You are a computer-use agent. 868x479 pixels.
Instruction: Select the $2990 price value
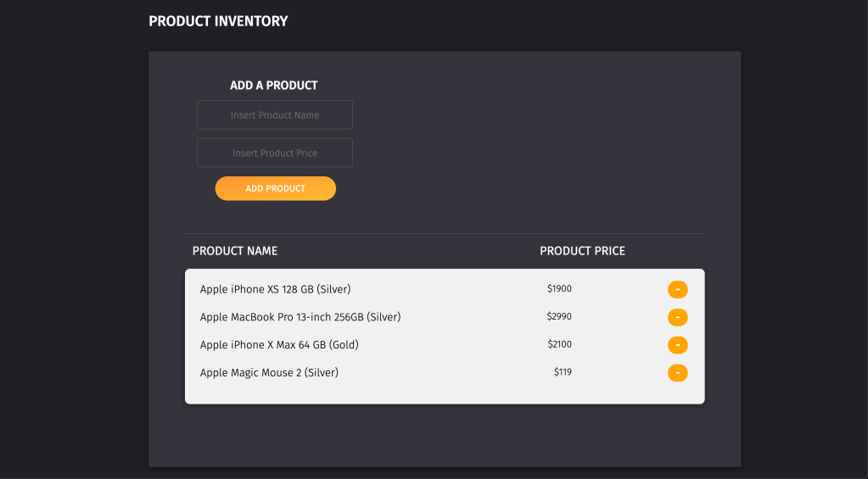click(559, 317)
